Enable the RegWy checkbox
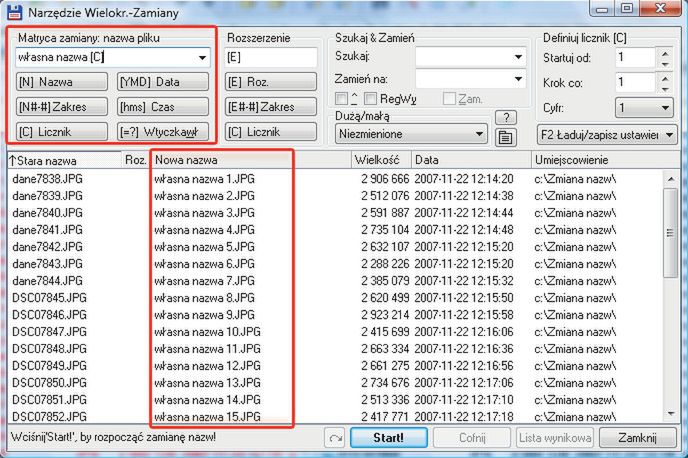688x458 pixels. (x=370, y=99)
